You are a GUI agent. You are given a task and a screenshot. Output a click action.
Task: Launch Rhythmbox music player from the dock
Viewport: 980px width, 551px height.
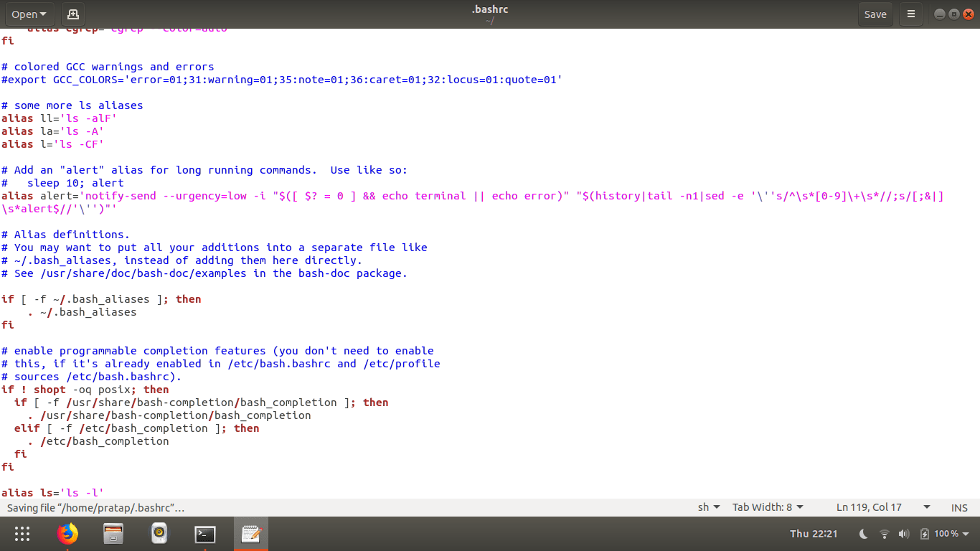pos(159,534)
